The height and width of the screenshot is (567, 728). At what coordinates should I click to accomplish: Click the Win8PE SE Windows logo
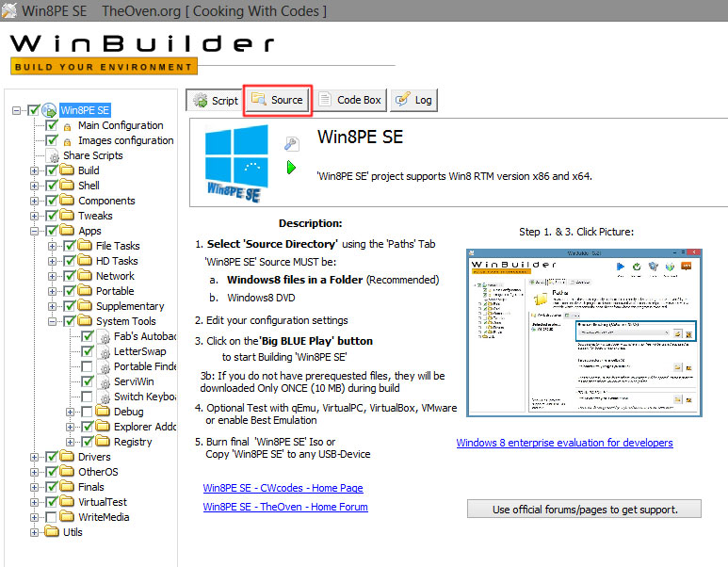[x=236, y=163]
